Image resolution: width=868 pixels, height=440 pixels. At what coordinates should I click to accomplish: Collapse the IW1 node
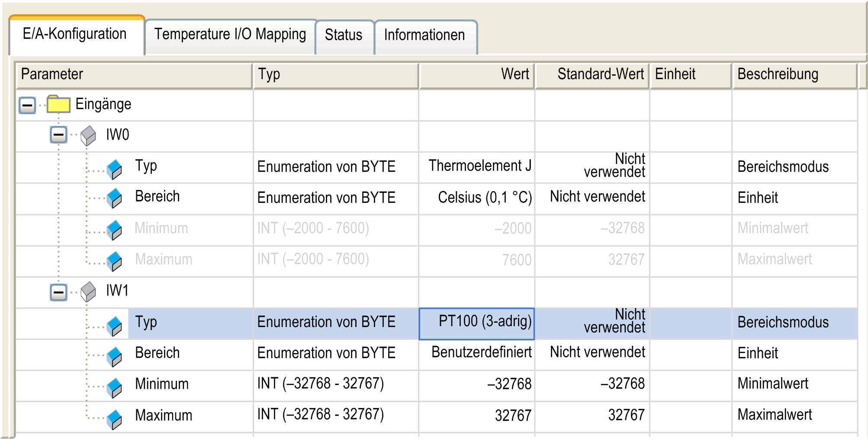coord(58,292)
